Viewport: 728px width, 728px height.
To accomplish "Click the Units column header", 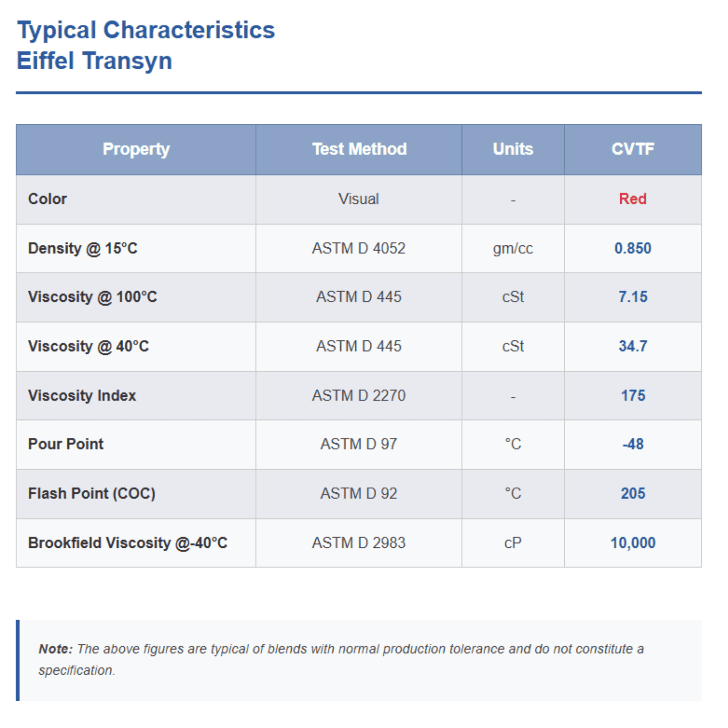I will (513, 149).
